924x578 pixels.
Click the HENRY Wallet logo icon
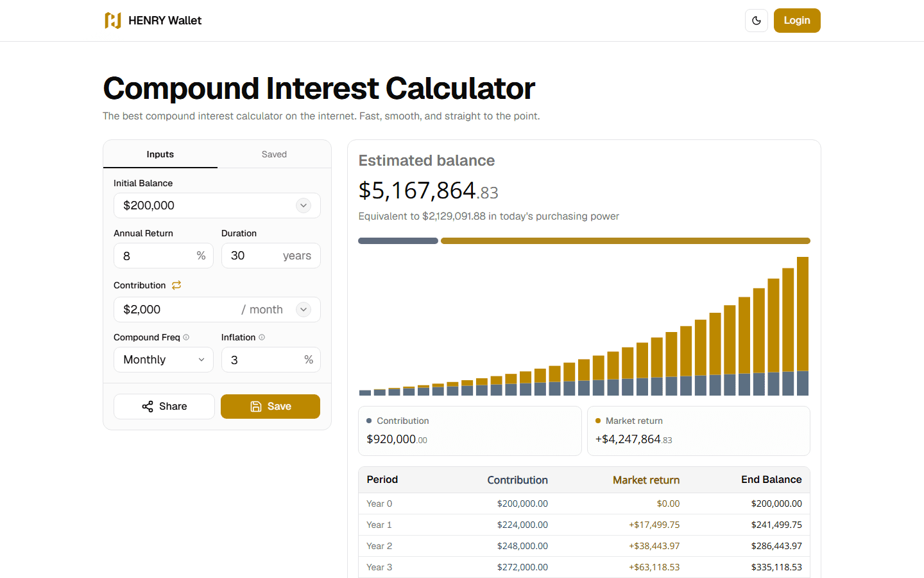[113, 21]
